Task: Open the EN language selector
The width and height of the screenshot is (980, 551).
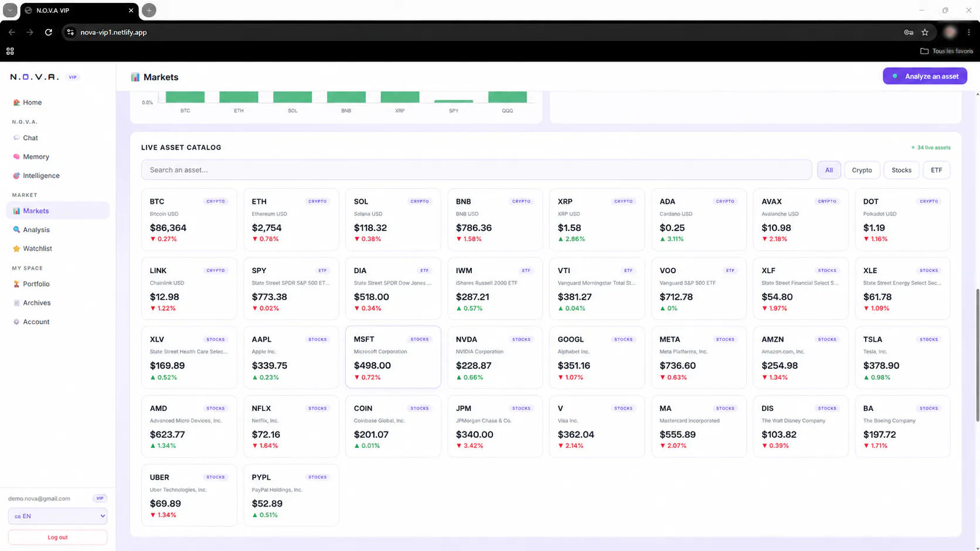Action: [x=57, y=516]
